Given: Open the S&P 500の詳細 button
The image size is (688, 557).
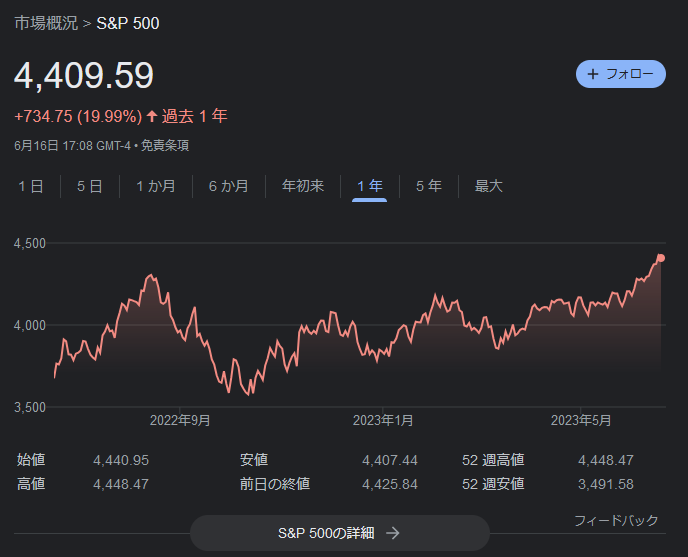Looking at the screenshot, I should pyautogui.click(x=340, y=533).
